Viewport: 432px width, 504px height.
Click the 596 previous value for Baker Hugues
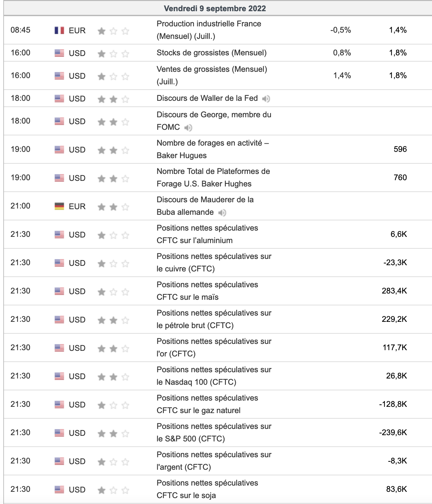pos(400,149)
